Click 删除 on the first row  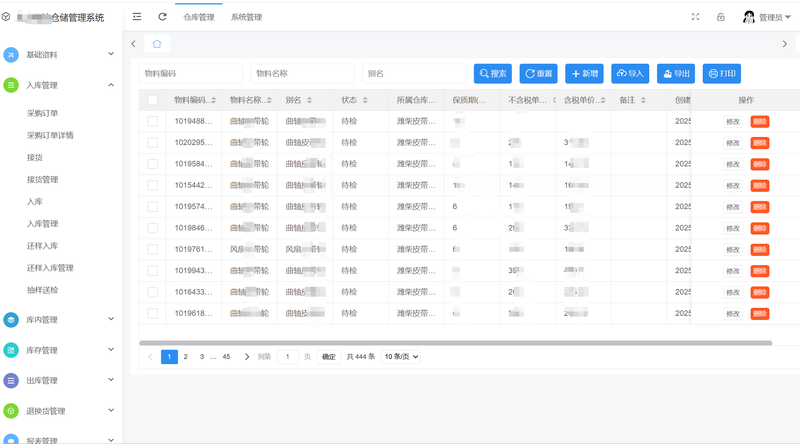click(760, 121)
